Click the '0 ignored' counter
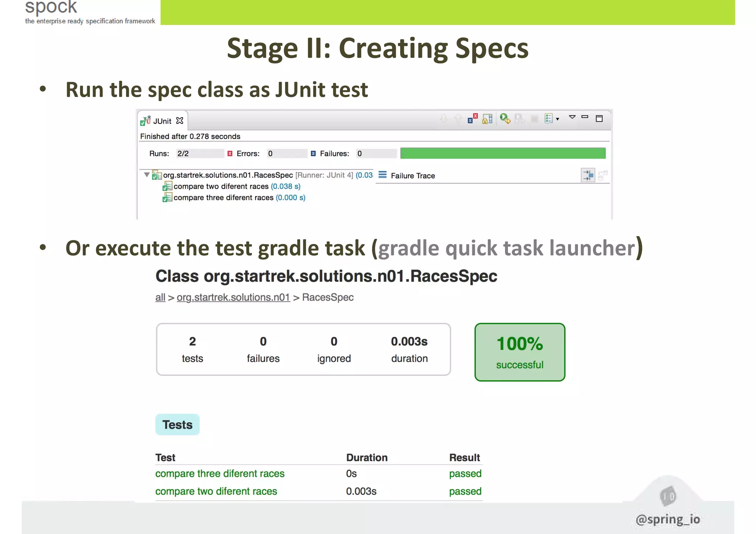This screenshot has height=534, width=756. pyautogui.click(x=334, y=349)
